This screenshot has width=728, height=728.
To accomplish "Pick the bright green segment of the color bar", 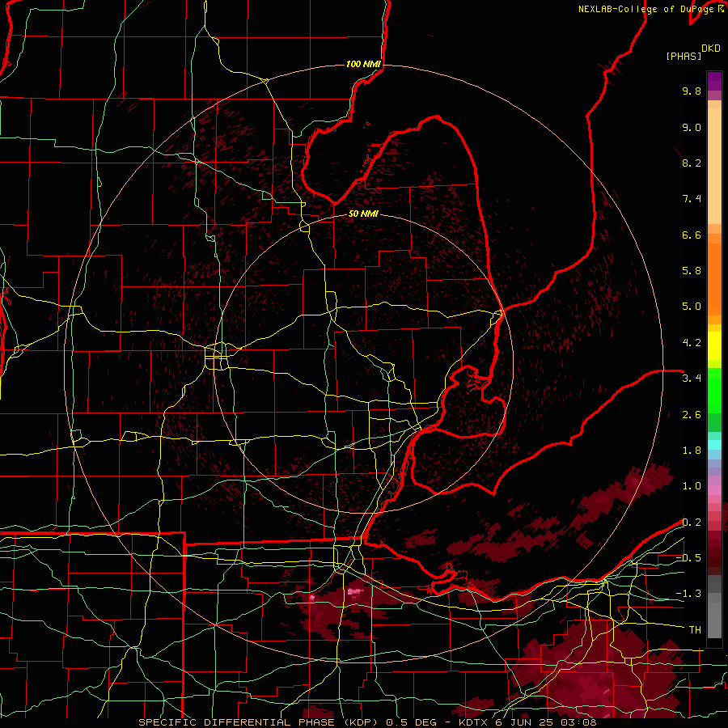I will pyautogui.click(x=714, y=391).
